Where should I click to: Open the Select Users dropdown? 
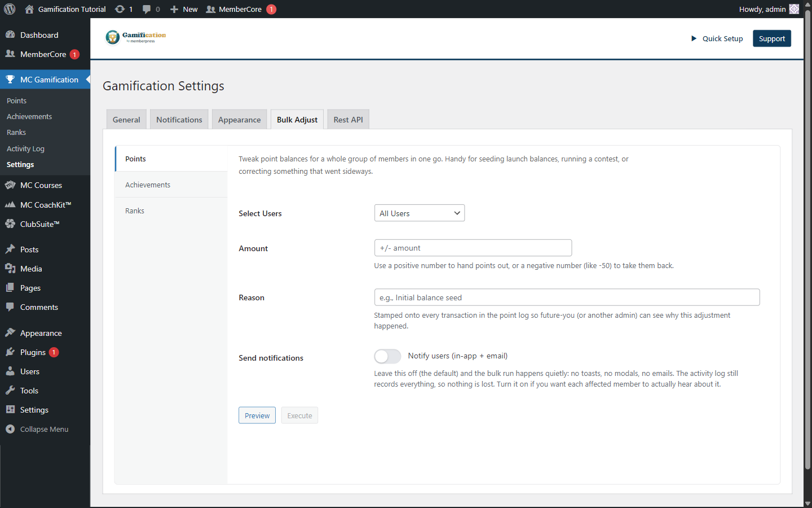tap(420, 213)
